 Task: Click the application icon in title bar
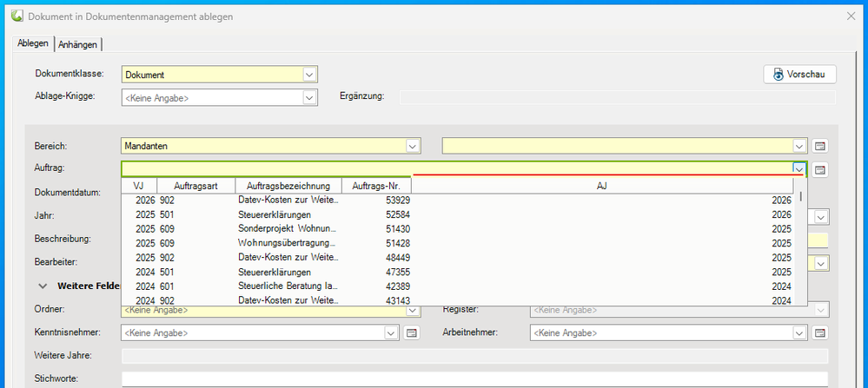click(x=17, y=16)
